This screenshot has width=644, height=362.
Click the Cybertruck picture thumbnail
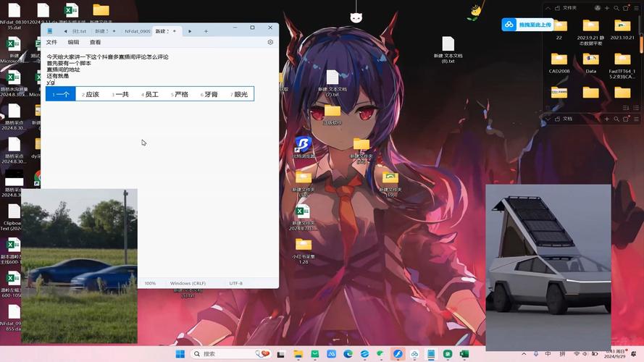pos(548,268)
